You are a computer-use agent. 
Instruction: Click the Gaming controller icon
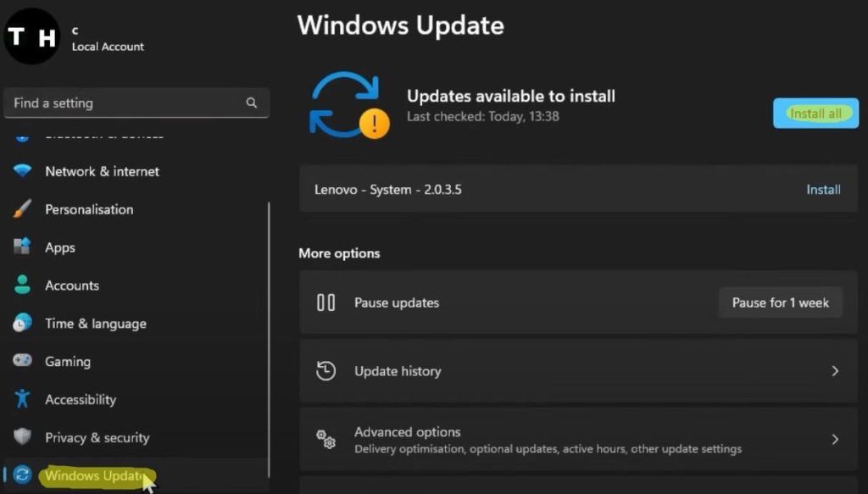[x=22, y=361]
